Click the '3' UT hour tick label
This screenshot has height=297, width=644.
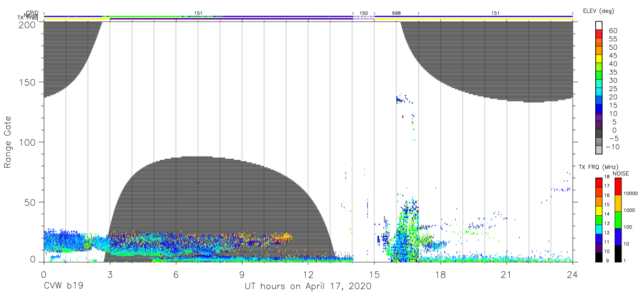tap(110, 274)
